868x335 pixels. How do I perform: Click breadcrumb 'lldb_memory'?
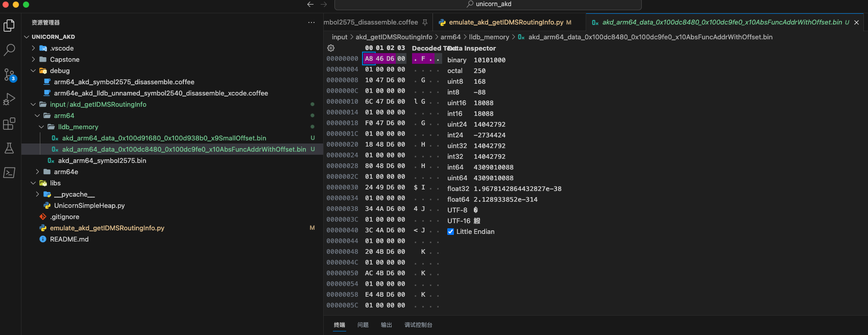[x=489, y=37]
